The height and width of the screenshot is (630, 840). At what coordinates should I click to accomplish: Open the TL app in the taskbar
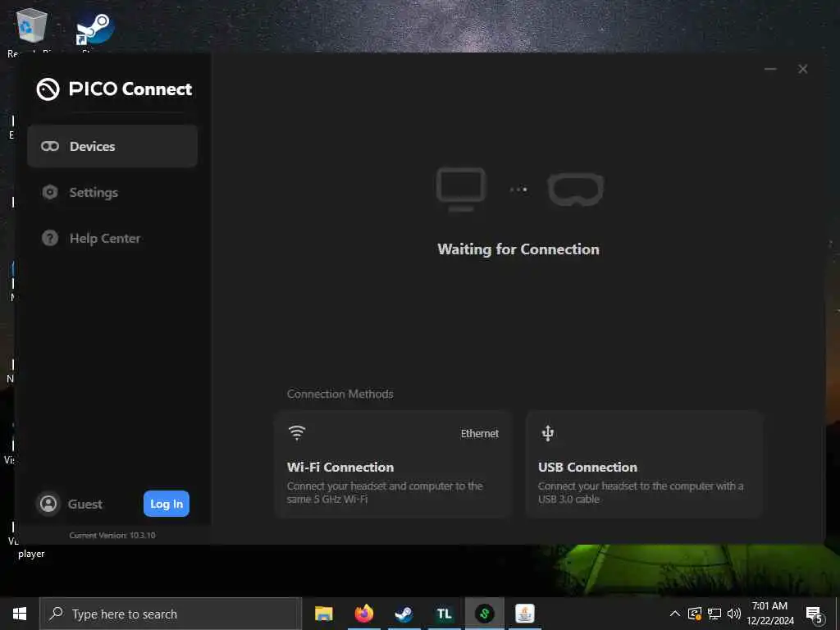pyautogui.click(x=444, y=614)
